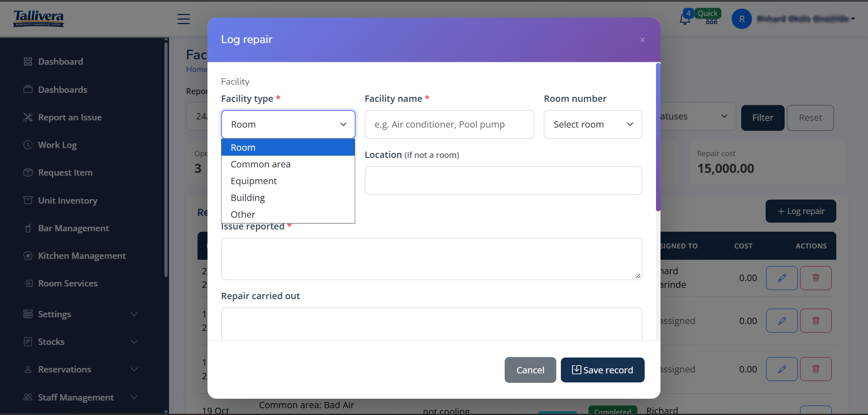Click the Save record button
868x415 pixels.
[x=603, y=370]
